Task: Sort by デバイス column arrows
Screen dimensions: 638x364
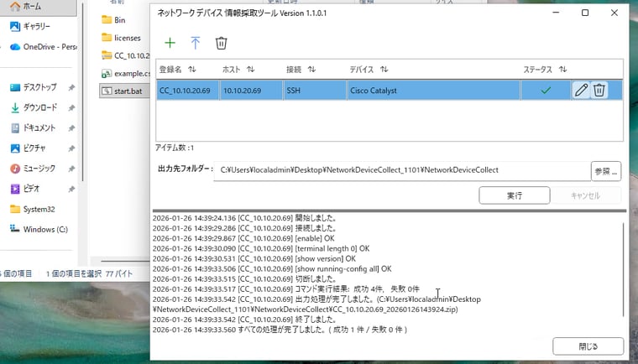Action: click(384, 70)
